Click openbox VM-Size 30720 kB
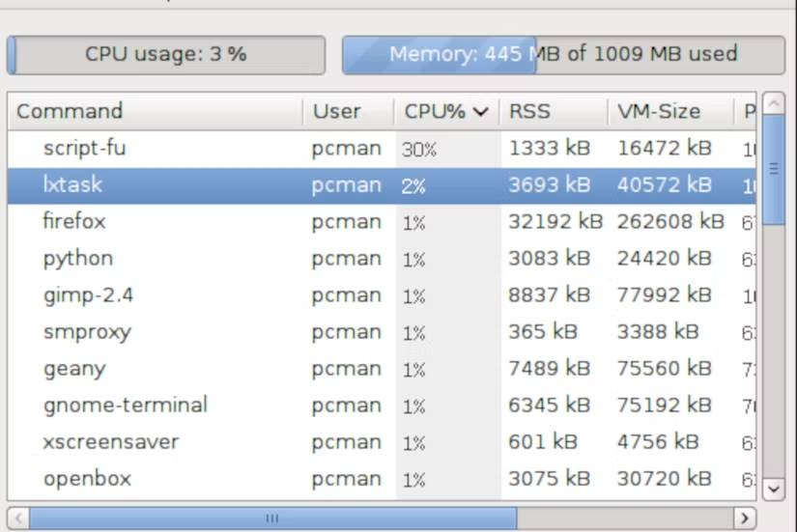797x532 pixels. tap(665, 478)
